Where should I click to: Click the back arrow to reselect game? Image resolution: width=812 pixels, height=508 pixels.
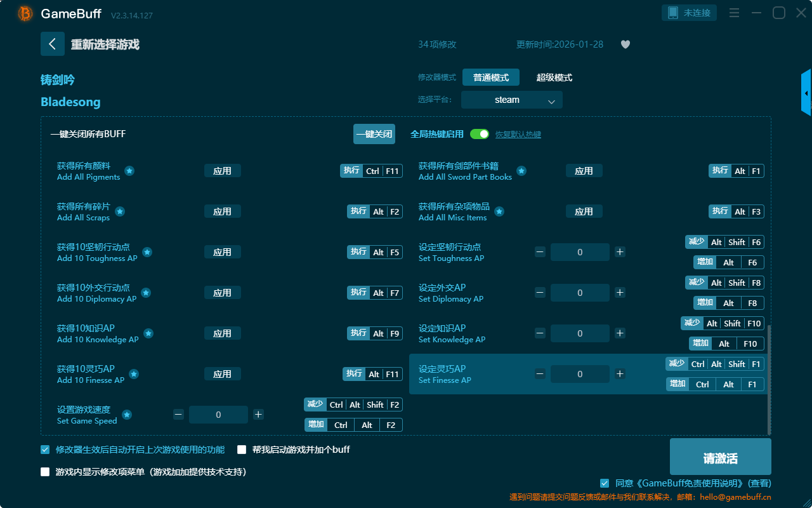click(52, 44)
